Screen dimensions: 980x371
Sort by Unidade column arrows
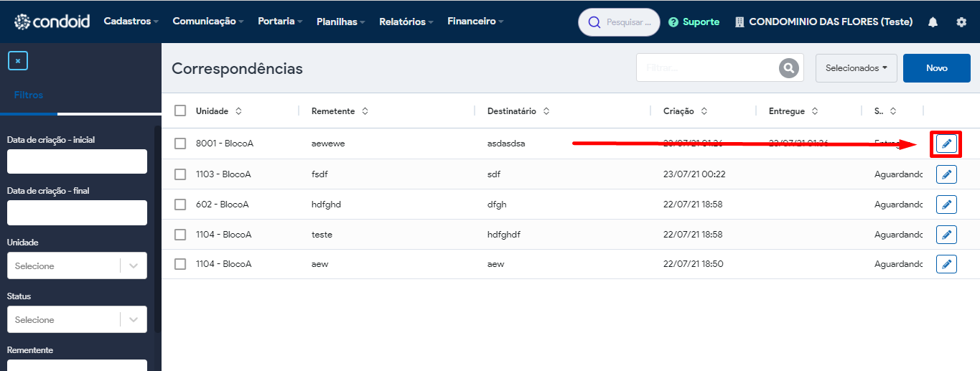(x=238, y=111)
